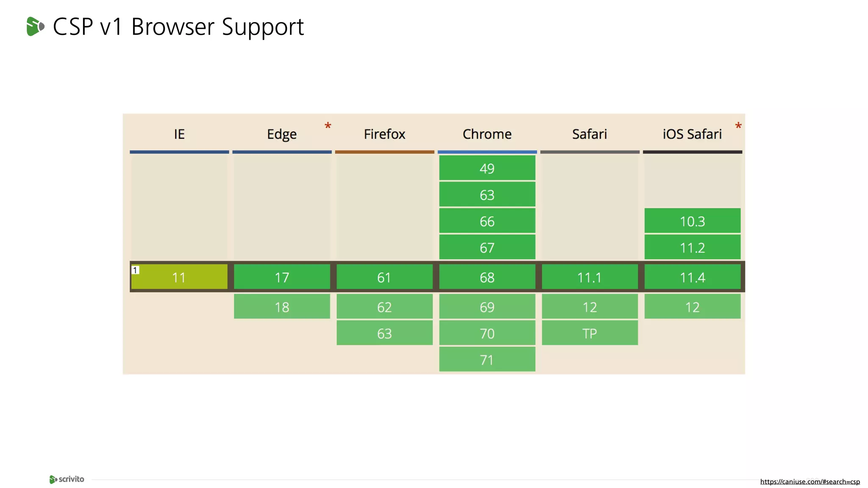The height and width of the screenshot is (488, 868).
Task: Click the scrivito footer logo
Action: click(x=67, y=479)
